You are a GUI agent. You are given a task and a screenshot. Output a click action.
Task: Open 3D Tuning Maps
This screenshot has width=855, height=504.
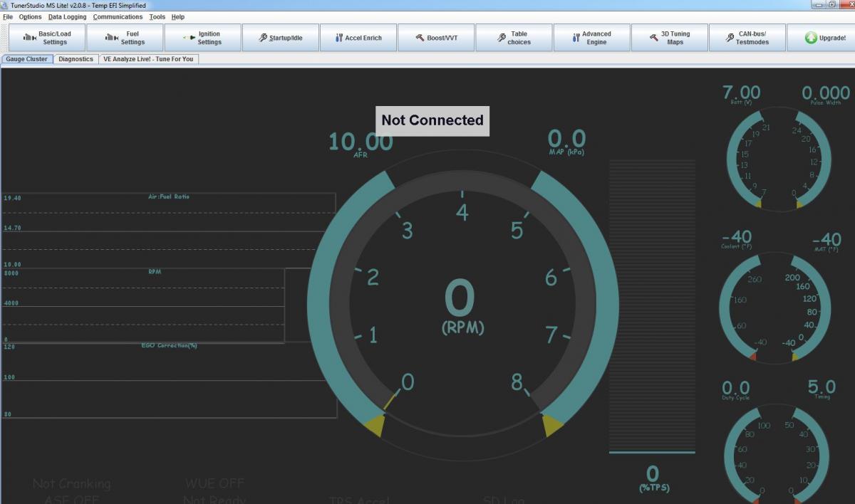click(669, 38)
